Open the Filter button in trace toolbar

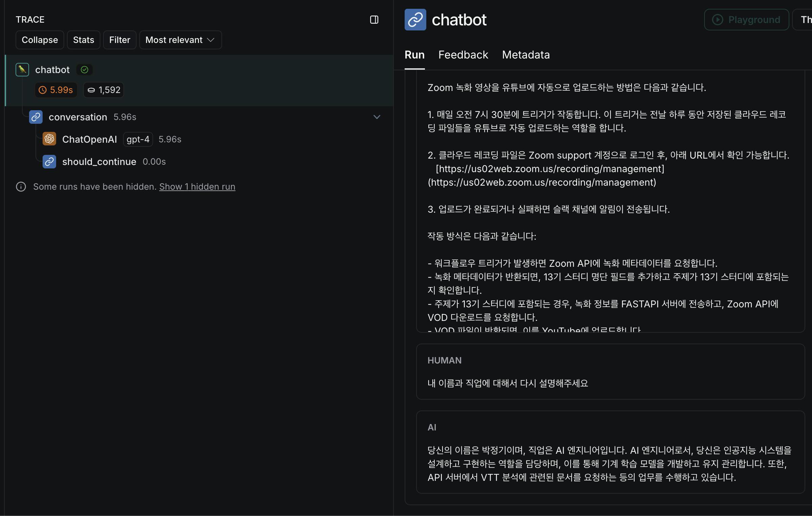(x=120, y=40)
